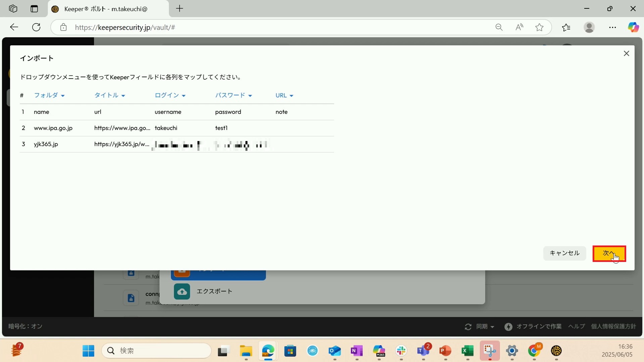Close the import dialog with X

tap(626, 54)
